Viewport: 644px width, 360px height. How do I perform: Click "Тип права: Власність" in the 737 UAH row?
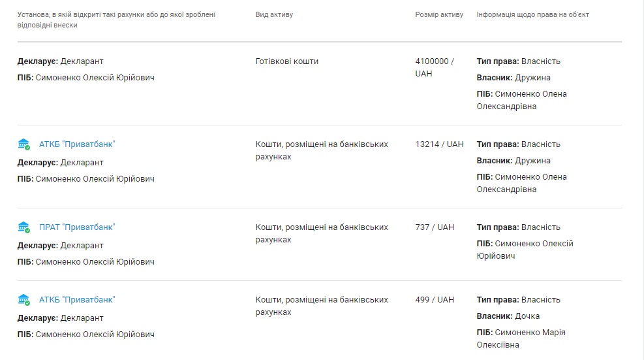(518, 227)
